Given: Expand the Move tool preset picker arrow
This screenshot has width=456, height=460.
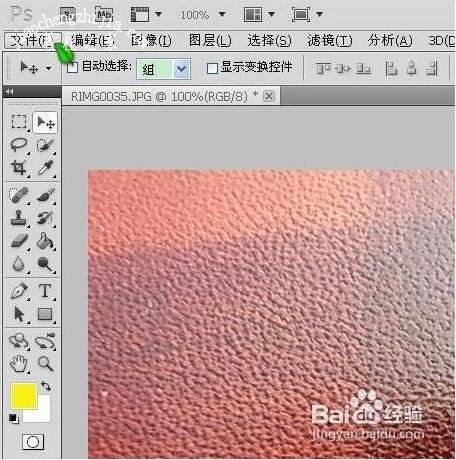Looking at the screenshot, I should 49,68.
